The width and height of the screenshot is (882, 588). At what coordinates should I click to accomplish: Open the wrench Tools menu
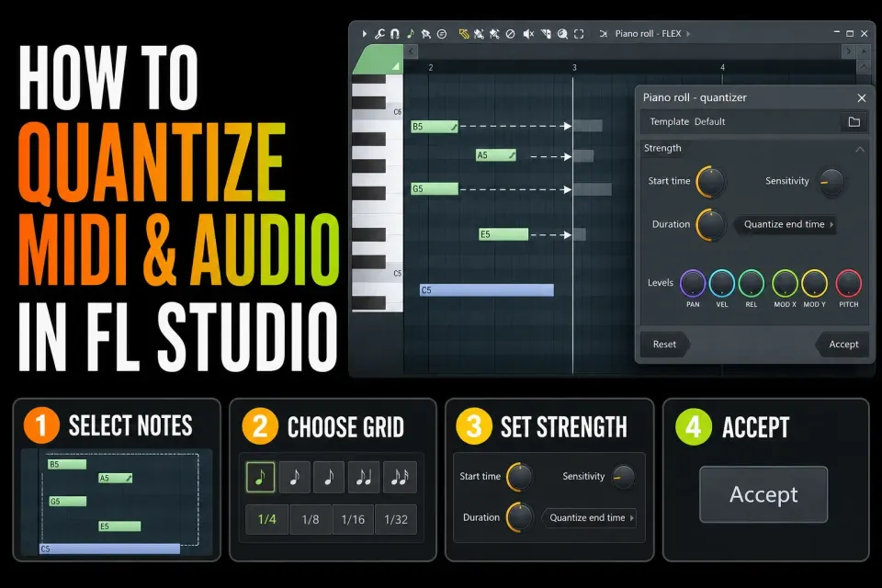click(x=379, y=34)
